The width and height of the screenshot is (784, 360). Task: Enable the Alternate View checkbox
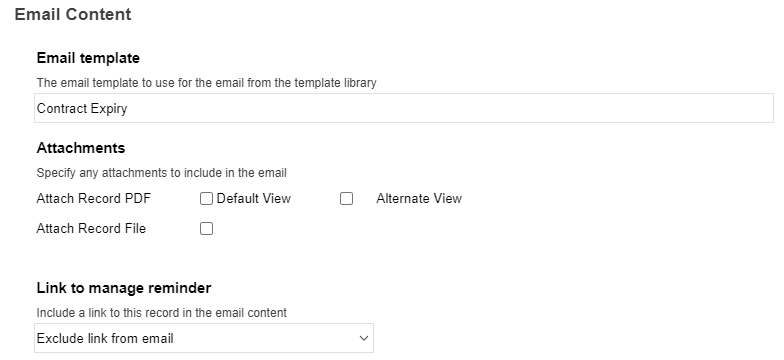[346, 198]
